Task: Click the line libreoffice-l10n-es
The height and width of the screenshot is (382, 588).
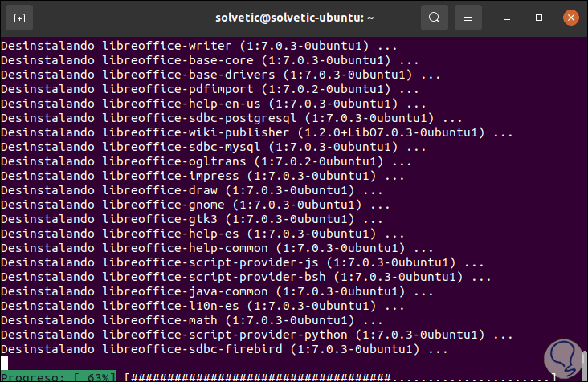Action: (202, 306)
